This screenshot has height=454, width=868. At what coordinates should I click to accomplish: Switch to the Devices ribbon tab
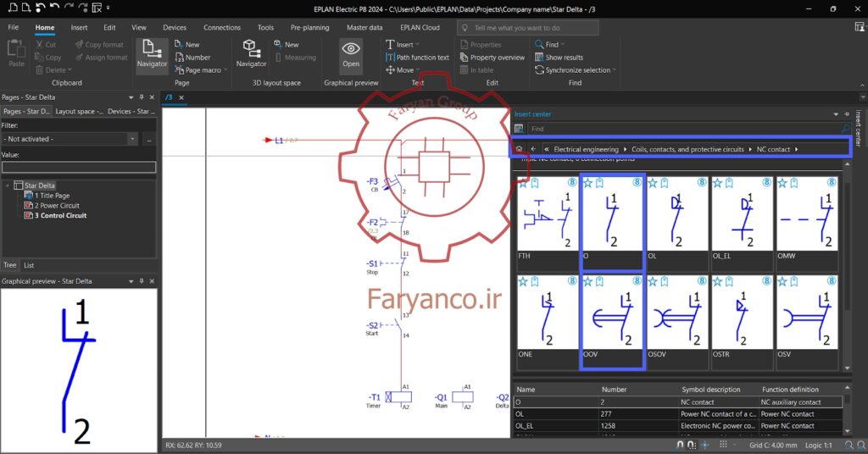click(x=175, y=27)
